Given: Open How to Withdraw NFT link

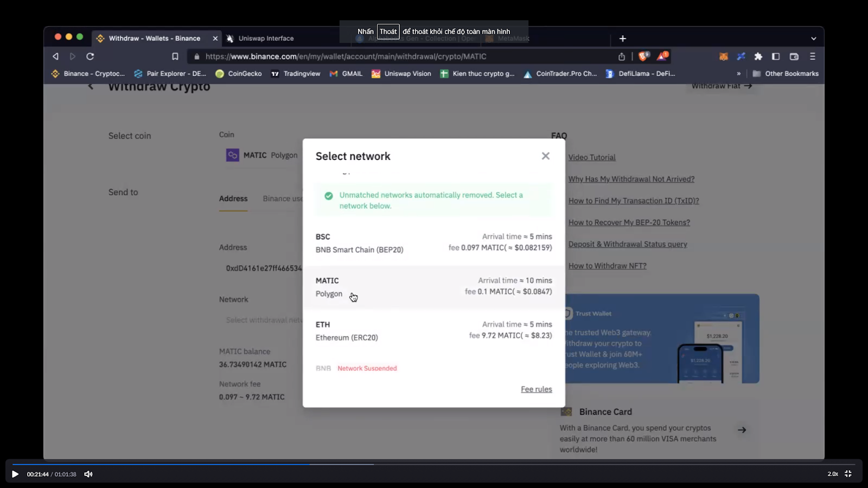Looking at the screenshot, I should [607, 266].
